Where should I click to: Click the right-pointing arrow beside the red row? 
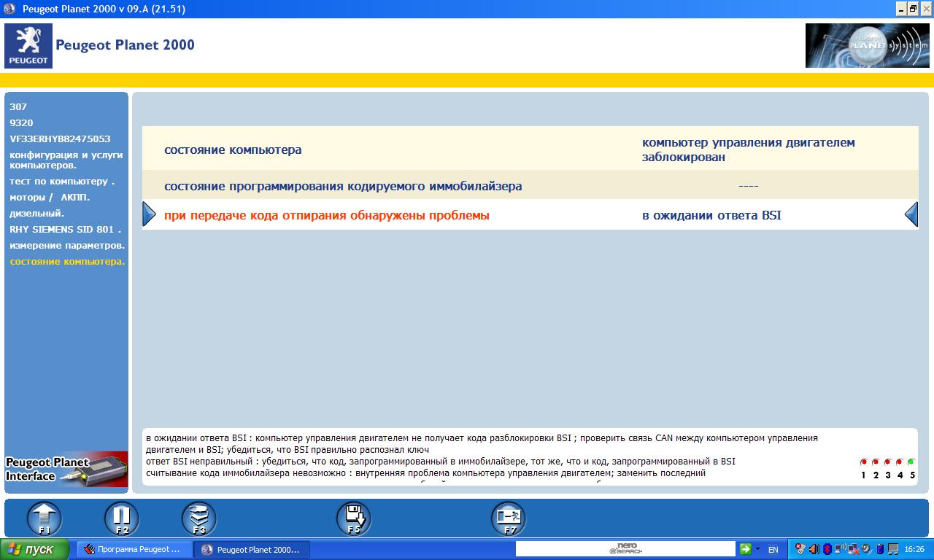tap(149, 214)
